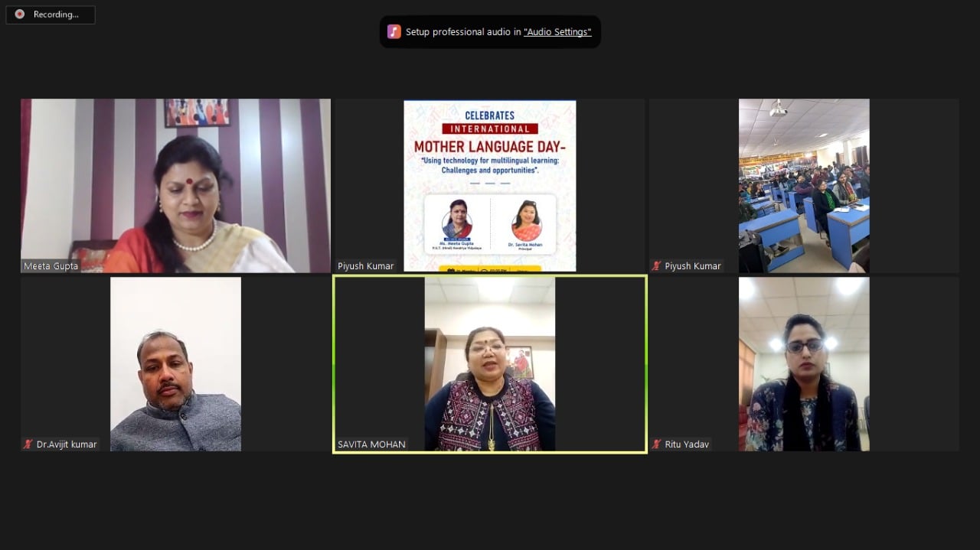
Task: Click muted mic icon beside Dr.Avijit kumar
Action: click(x=28, y=444)
